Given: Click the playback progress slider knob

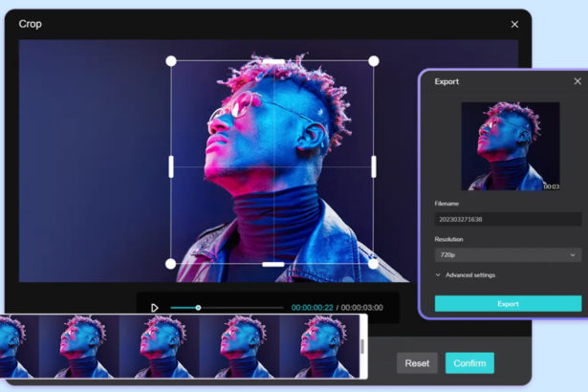Looking at the screenshot, I should coord(198,308).
